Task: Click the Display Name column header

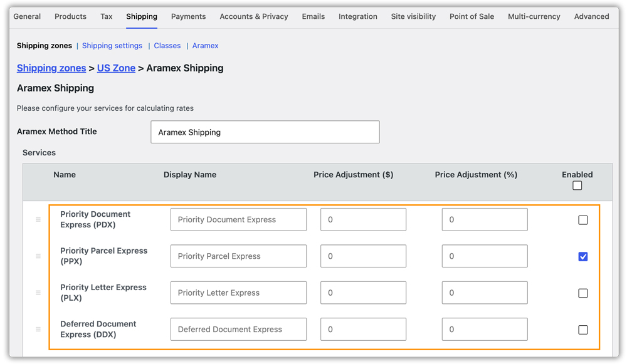Action: [190, 175]
